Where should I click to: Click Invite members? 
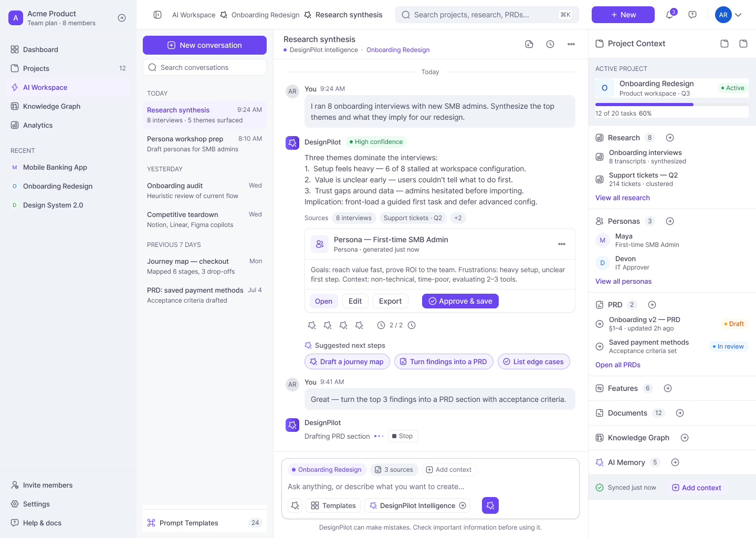pyautogui.click(x=68, y=485)
